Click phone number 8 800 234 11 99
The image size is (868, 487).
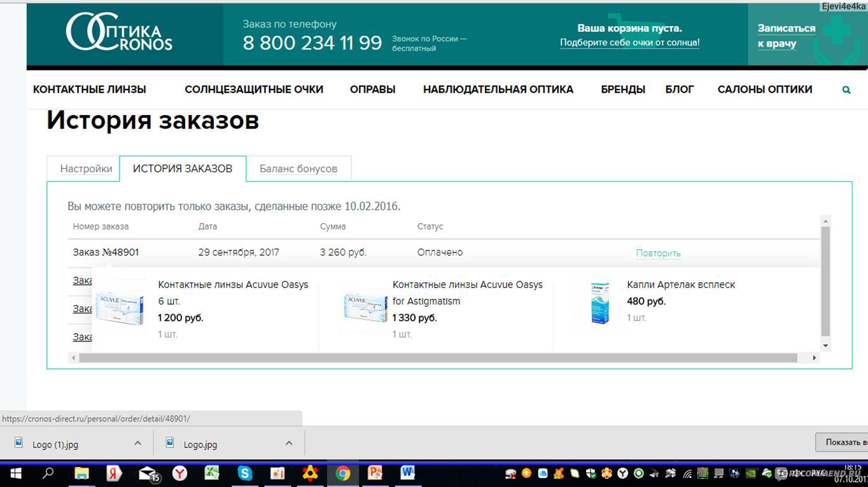[312, 43]
